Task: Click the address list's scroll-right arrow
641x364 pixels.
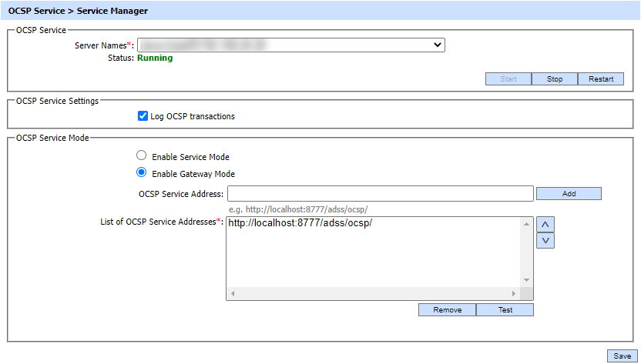Action: click(x=514, y=294)
